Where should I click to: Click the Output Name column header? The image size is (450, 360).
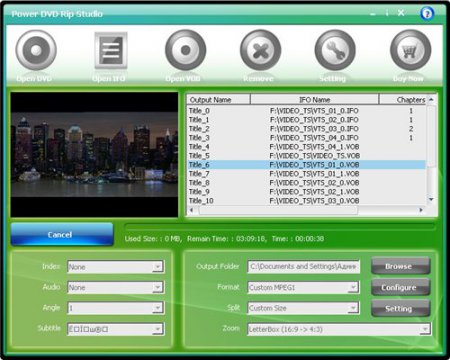[218, 100]
